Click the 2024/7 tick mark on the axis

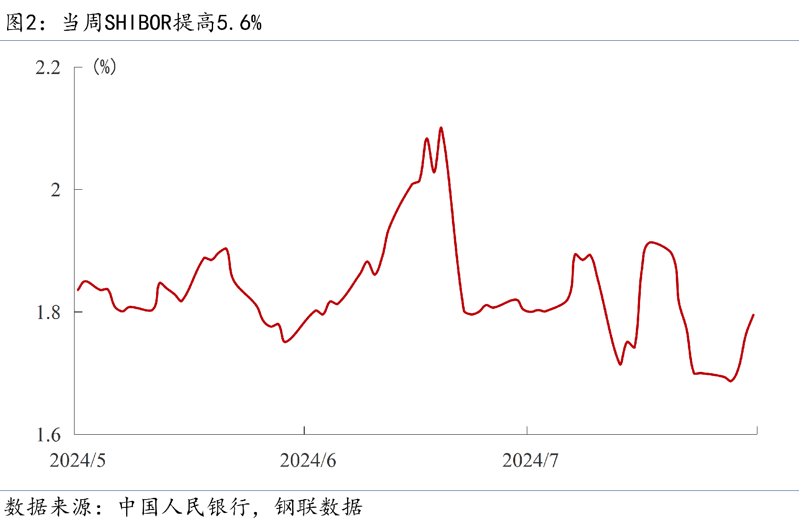pyautogui.click(x=527, y=431)
